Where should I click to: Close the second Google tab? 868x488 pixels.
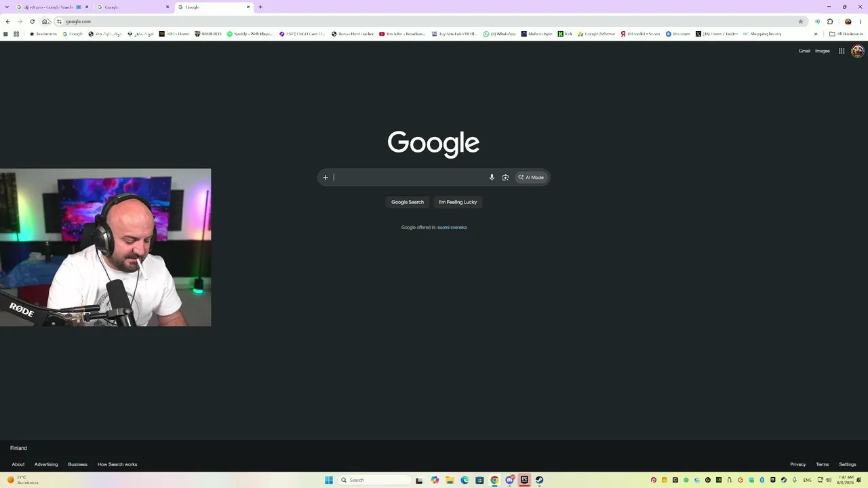(167, 7)
